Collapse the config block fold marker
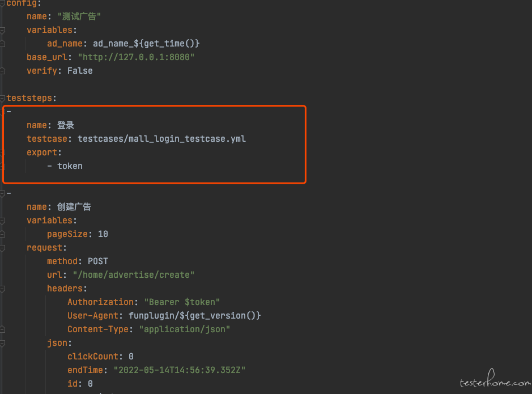 2,3
